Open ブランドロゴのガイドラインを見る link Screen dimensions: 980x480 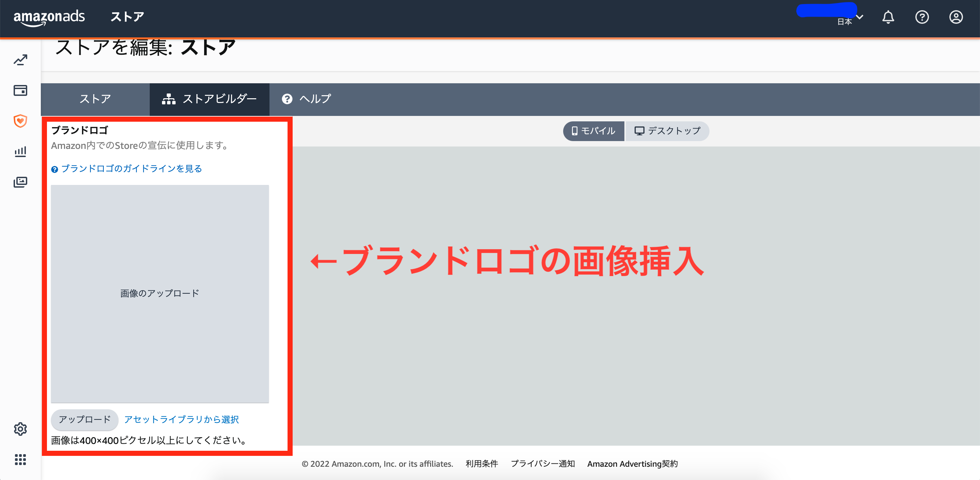[127, 169]
